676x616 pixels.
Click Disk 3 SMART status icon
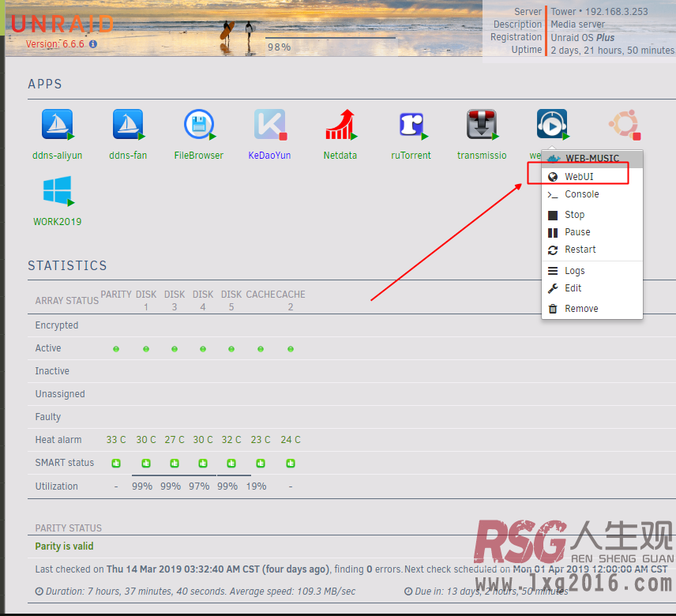175,464
